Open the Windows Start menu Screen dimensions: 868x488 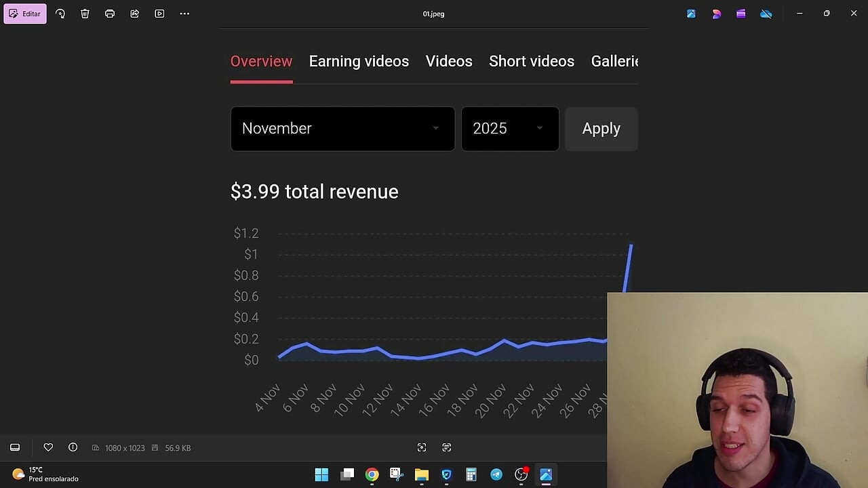(x=321, y=474)
